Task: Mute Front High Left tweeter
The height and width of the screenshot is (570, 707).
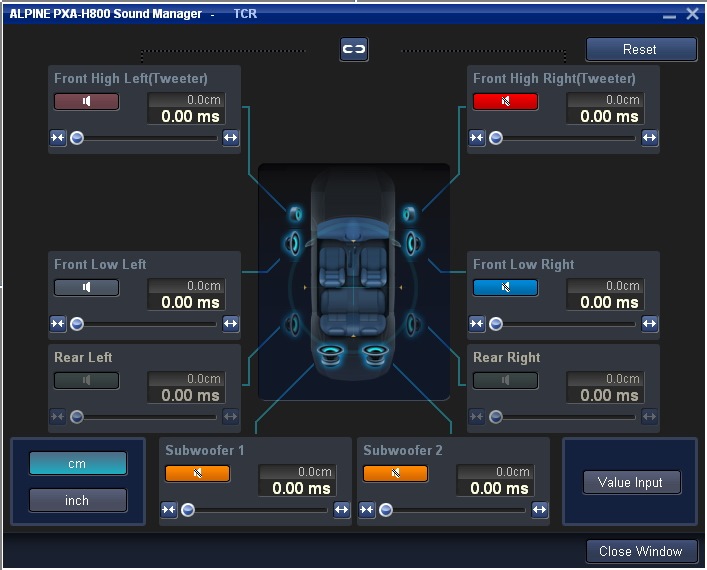Action: pos(87,101)
